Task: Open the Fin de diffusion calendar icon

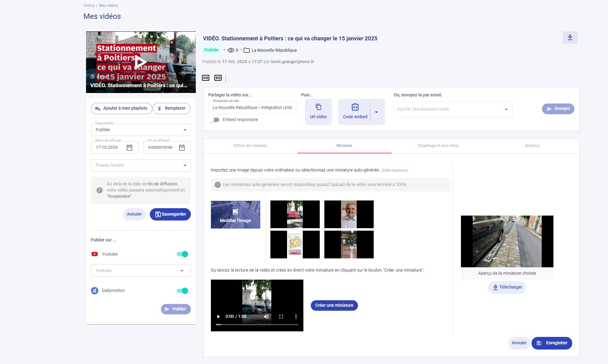Action: (182, 148)
